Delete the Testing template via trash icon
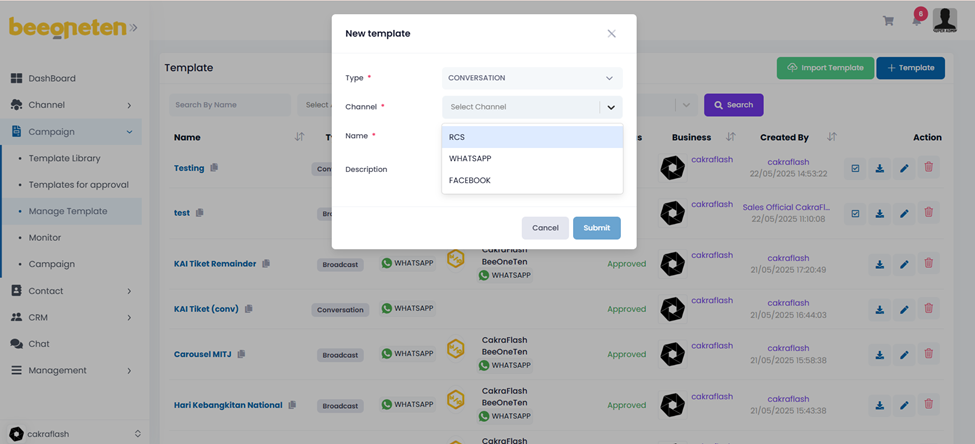The width and height of the screenshot is (975, 444). pyautogui.click(x=928, y=169)
